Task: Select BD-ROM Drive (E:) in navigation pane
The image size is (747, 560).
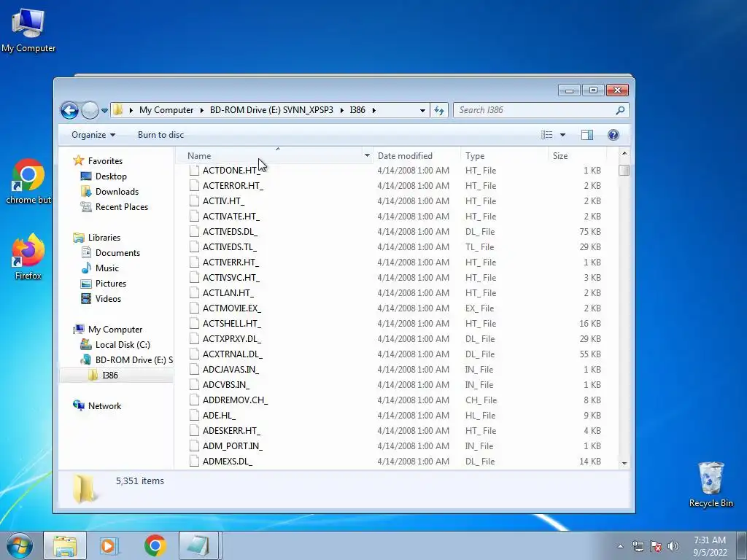Action: pyautogui.click(x=133, y=360)
